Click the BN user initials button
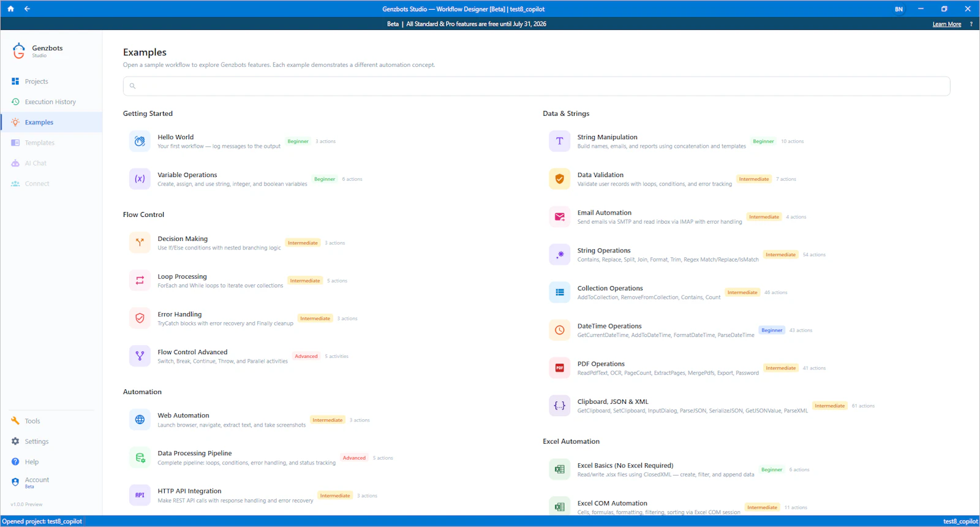980x527 pixels. tap(899, 9)
